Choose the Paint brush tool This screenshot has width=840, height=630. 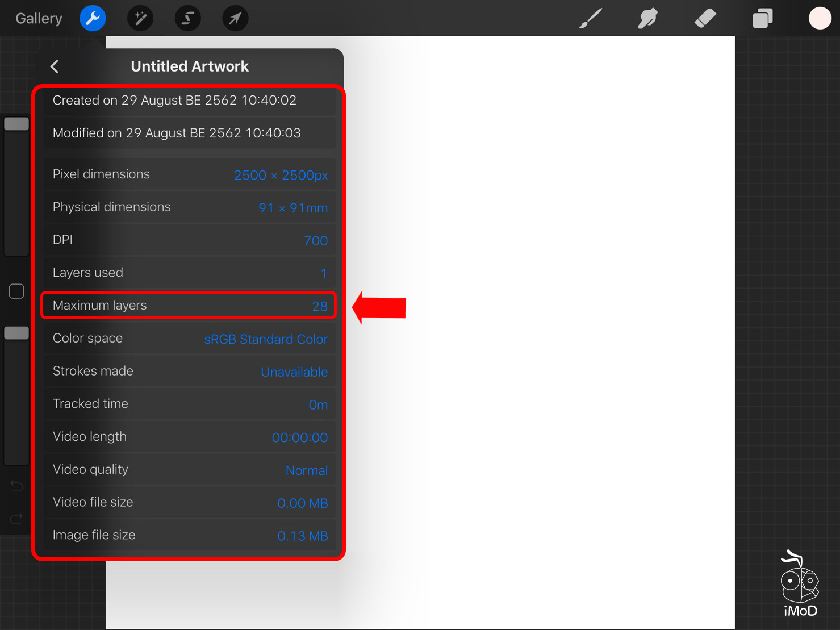click(590, 18)
